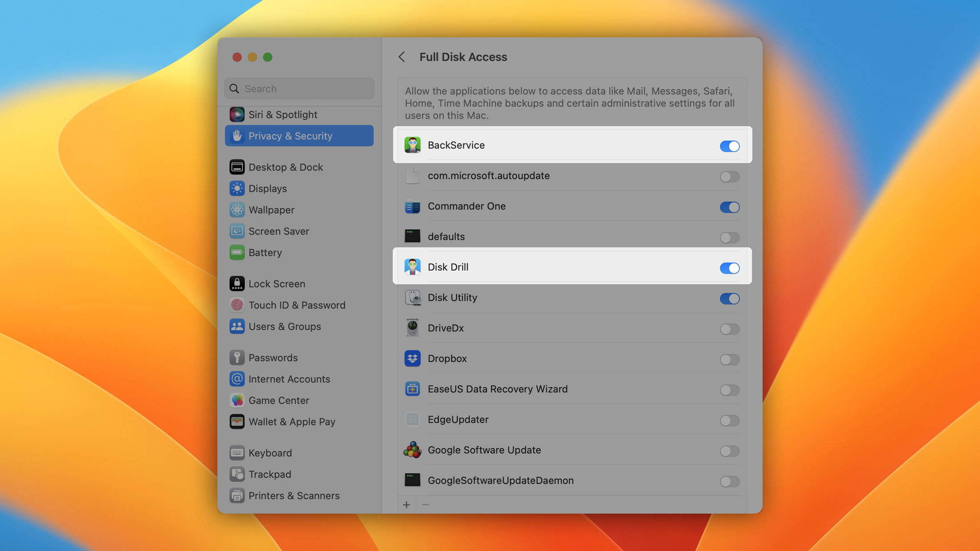Image resolution: width=980 pixels, height=551 pixels.
Task: Turn on GoogleSoftwareUpdateDaemon toggle
Action: (729, 482)
